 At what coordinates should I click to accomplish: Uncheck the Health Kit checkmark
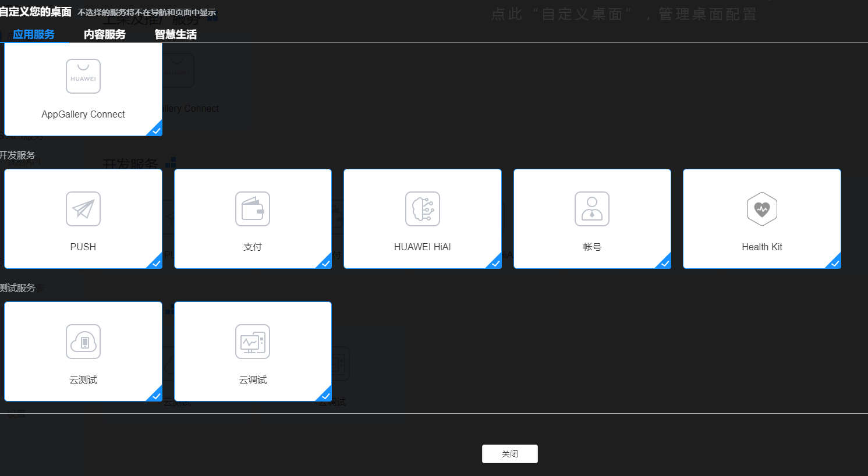click(834, 262)
